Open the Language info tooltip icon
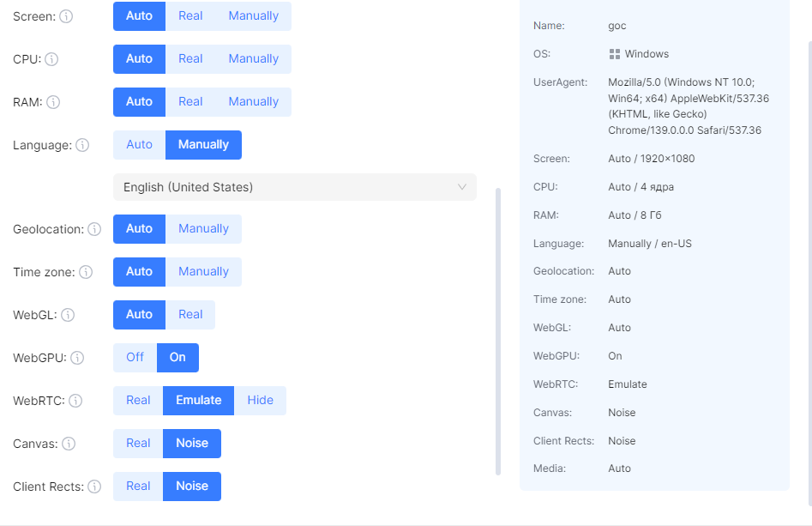Screen dimensions: 812x526 tap(82, 145)
